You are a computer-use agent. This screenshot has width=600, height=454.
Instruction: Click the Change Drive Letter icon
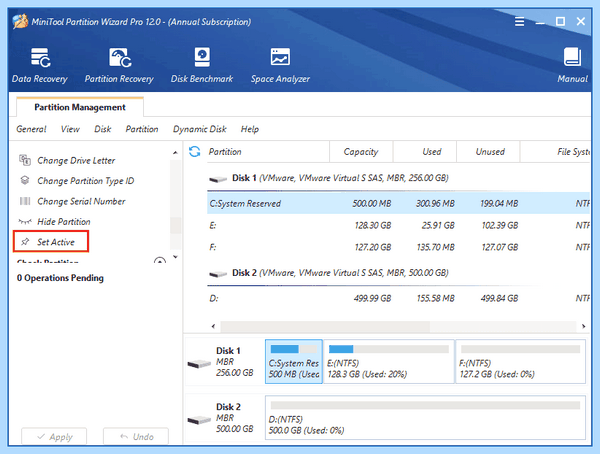coord(25,160)
